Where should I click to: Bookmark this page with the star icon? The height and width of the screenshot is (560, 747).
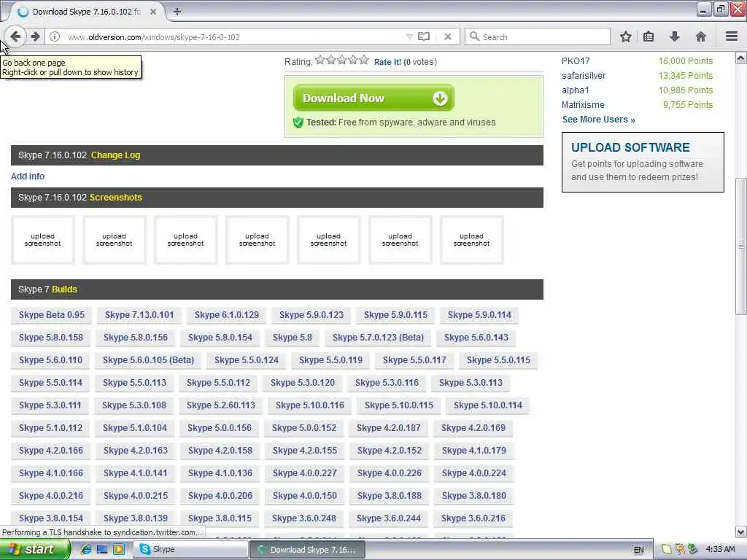tap(625, 36)
